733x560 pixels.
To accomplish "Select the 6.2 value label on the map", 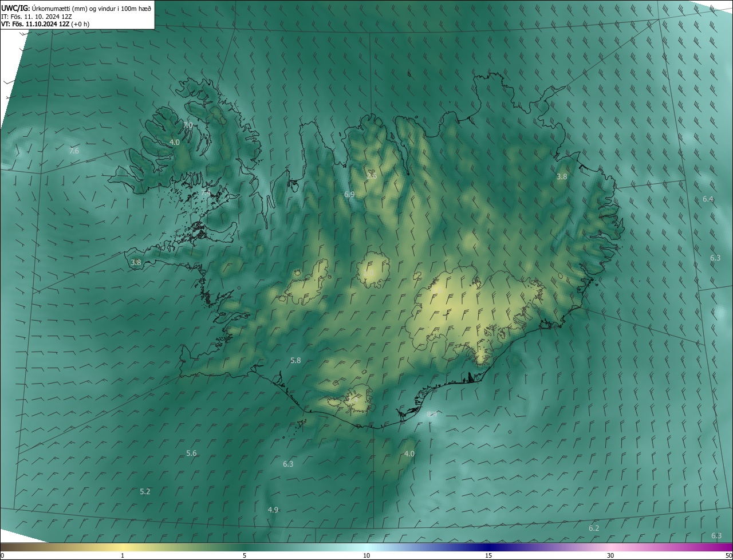I will click(594, 529).
